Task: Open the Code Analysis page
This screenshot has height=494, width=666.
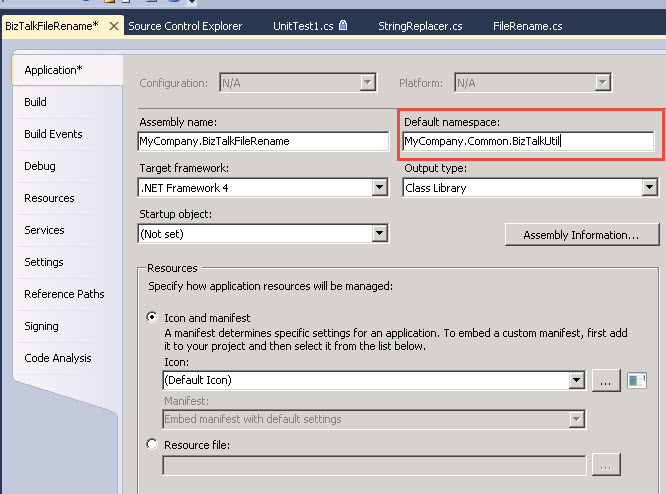Action: point(58,358)
